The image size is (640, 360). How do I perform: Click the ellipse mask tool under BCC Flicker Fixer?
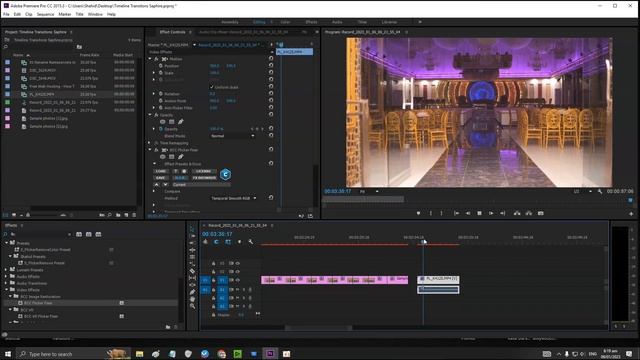tap(162, 157)
